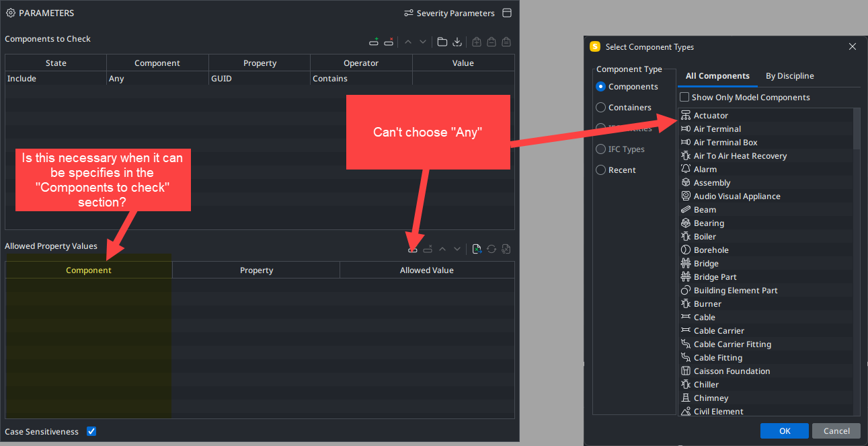This screenshot has height=446, width=868.
Task: Click the highlighted Component header in Allowed Values
Action: (89, 270)
